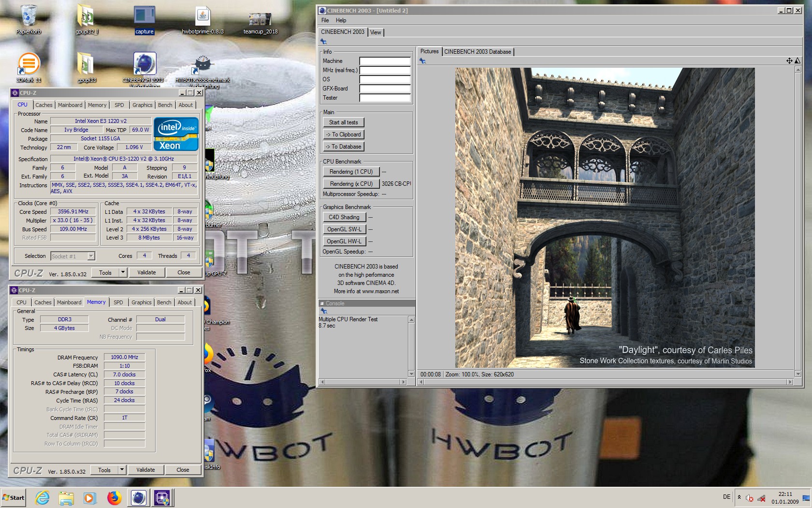This screenshot has height=508, width=812.
Task: Run Rendering (1 CPU) benchmark
Action: [351, 172]
